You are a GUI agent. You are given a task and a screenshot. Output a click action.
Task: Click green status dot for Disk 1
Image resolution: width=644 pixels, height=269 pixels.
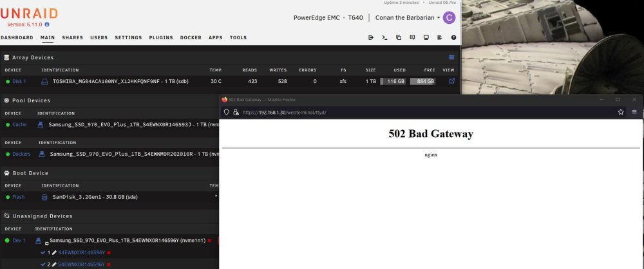pyautogui.click(x=7, y=82)
